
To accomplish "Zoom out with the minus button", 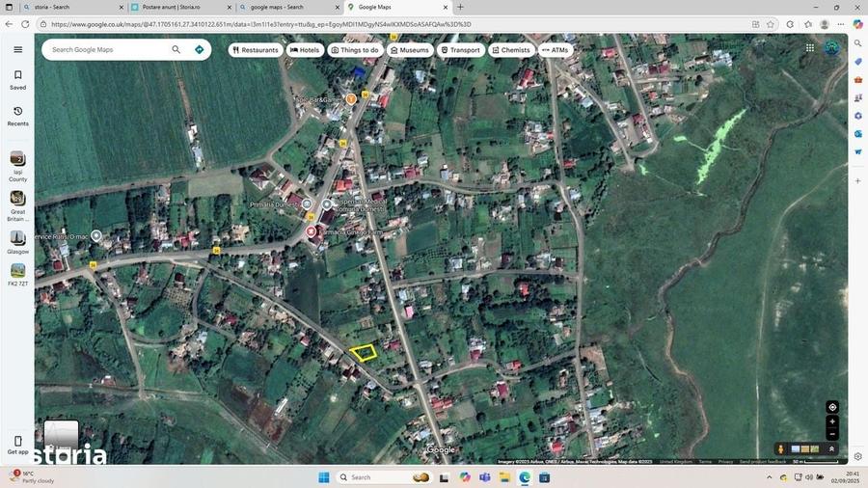I will [832, 434].
